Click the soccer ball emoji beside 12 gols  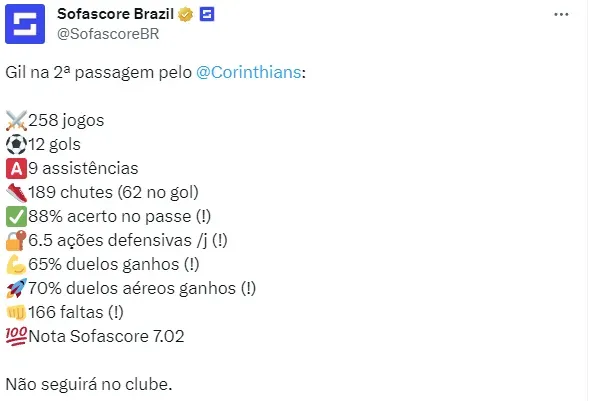click(16, 145)
